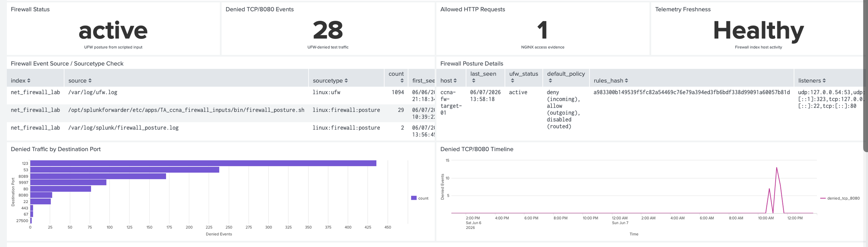Click 'UFW posture from scripted input' caption
This screenshot has height=247, width=868.
113,47
